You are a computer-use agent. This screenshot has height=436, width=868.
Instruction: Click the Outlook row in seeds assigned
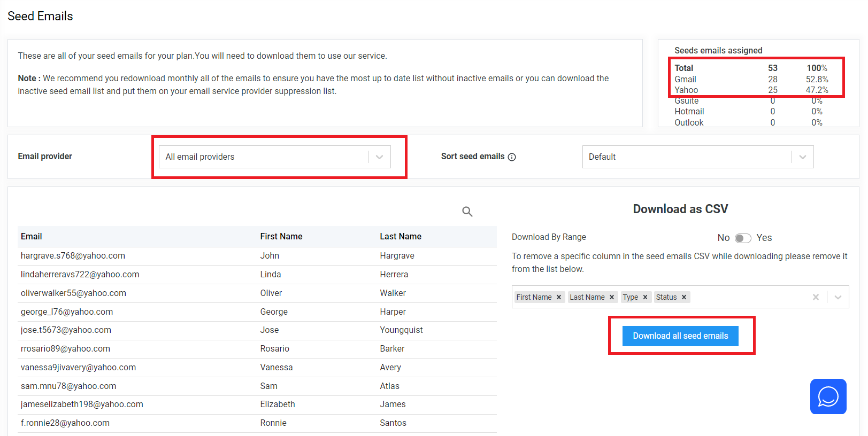coord(749,122)
